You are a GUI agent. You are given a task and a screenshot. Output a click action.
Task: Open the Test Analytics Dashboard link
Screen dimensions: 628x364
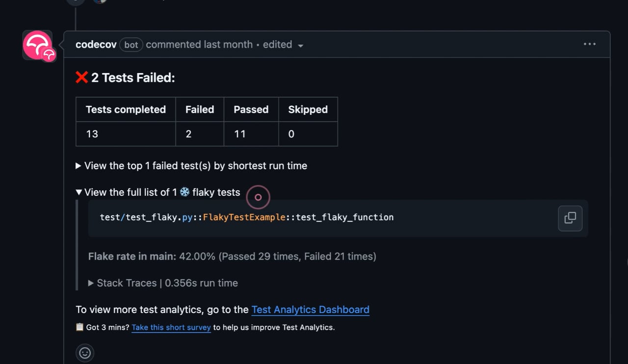[x=311, y=310]
